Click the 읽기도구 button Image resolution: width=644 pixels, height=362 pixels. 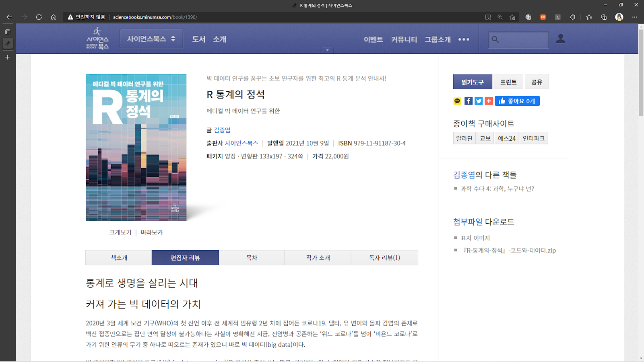(x=473, y=82)
